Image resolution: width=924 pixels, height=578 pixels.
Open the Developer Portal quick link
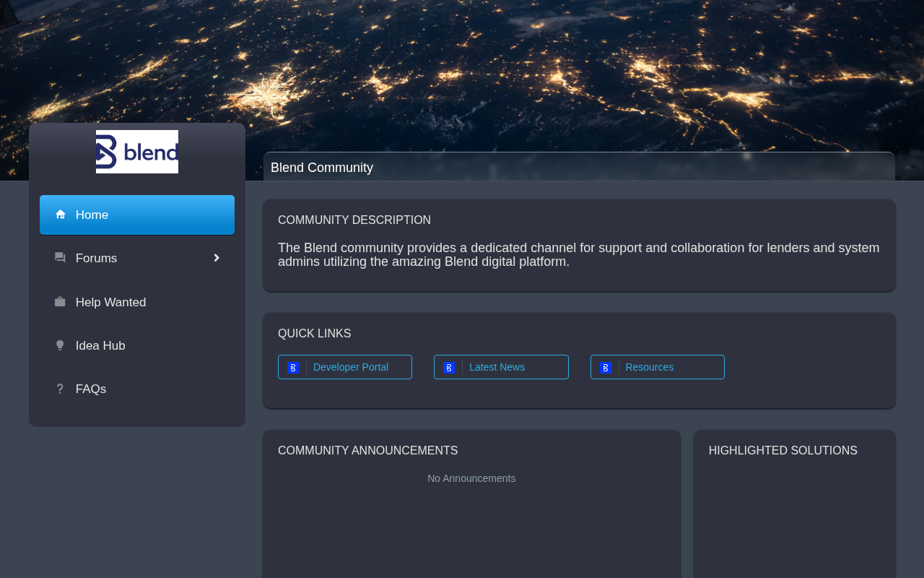pos(351,367)
